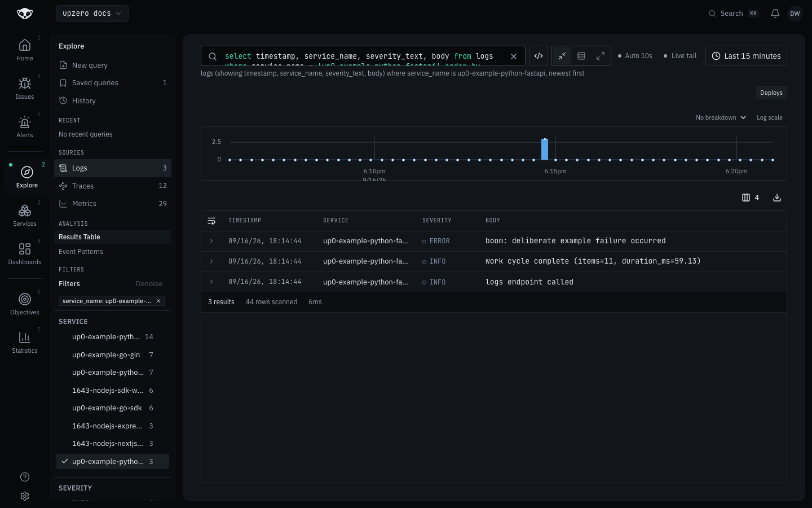Toggle Log scale on chart
Screen dimensions: 812x508
(769, 117)
